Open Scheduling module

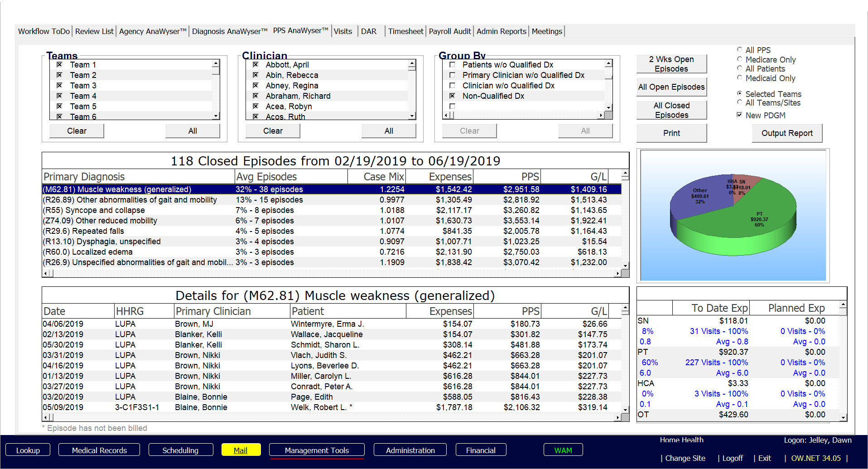pyautogui.click(x=180, y=450)
